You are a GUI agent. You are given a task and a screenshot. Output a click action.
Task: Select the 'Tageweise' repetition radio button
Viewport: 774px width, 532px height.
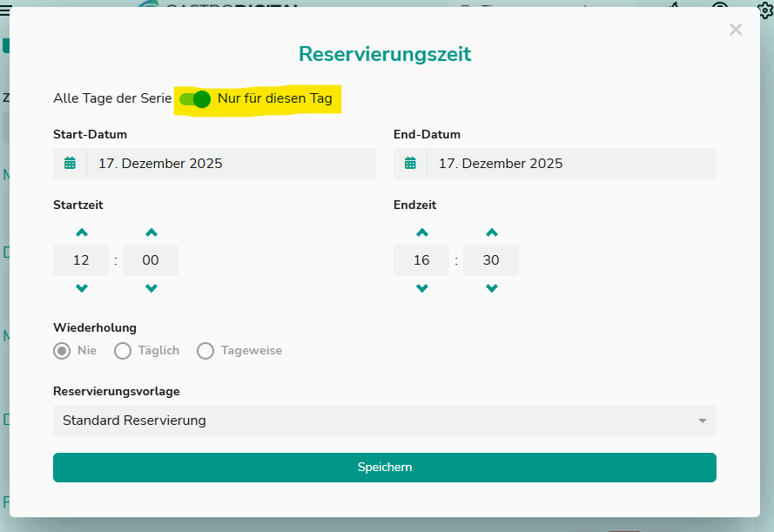[x=205, y=351]
